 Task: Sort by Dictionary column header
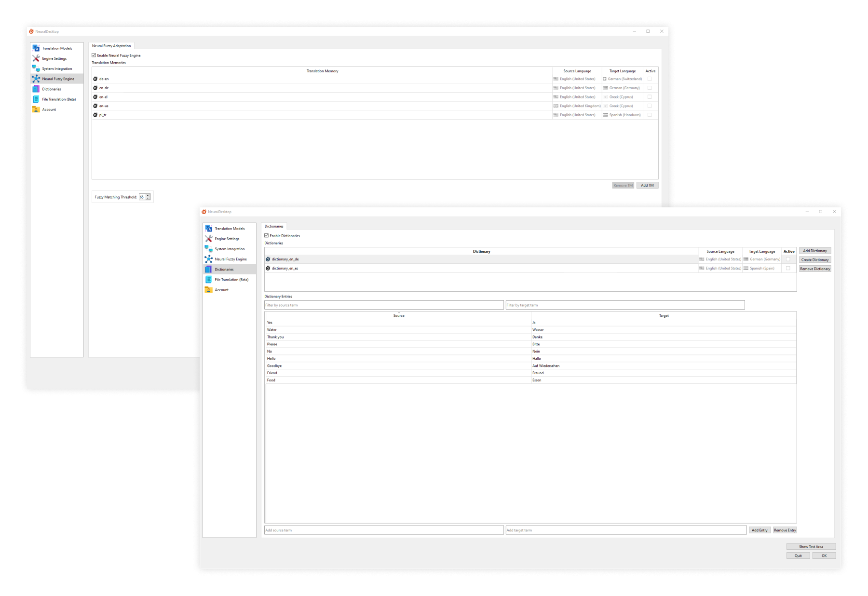point(481,251)
